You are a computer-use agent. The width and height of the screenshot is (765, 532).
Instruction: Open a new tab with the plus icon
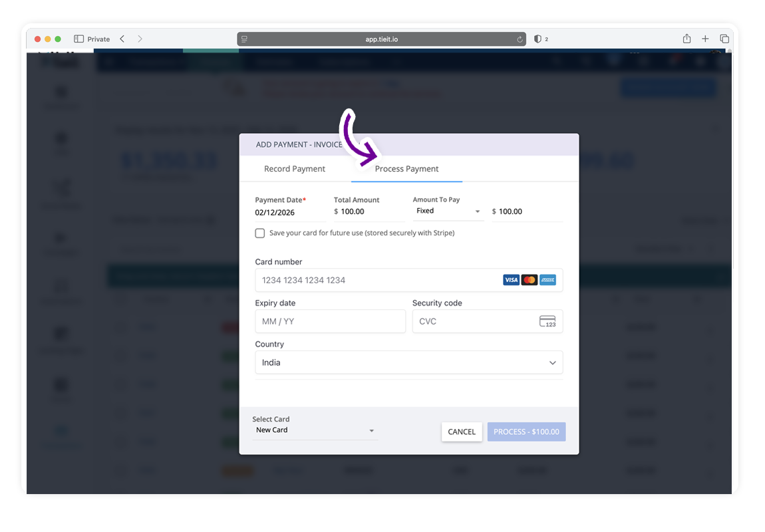coord(705,39)
